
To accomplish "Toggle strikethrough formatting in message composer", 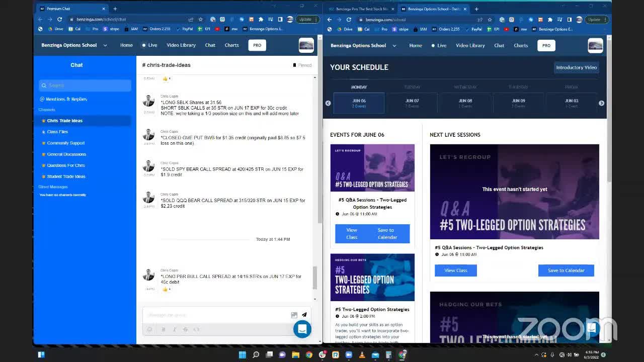I will click(185, 329).
